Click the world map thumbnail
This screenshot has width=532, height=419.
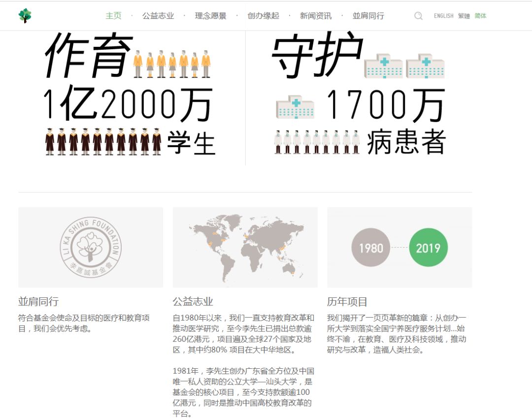coord(245,247)
